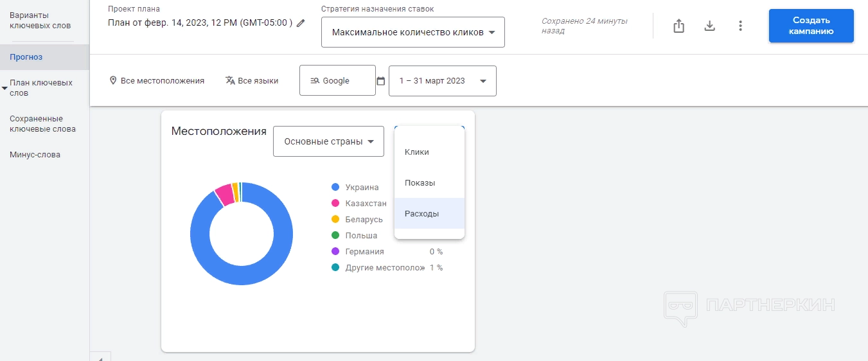Image resolution: width=868 pixels, height=361 pixels.
Task: Click the share plan icon
Action: (x=678, y=26)
